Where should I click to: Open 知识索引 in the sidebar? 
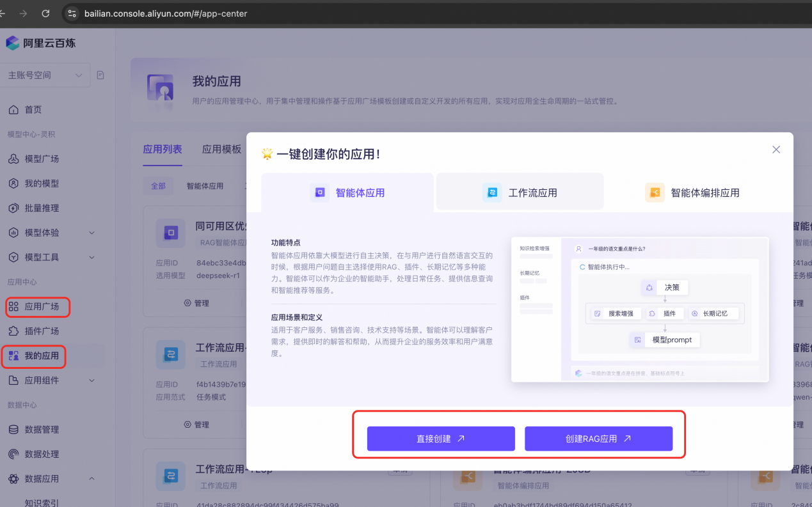pos(42,503)
